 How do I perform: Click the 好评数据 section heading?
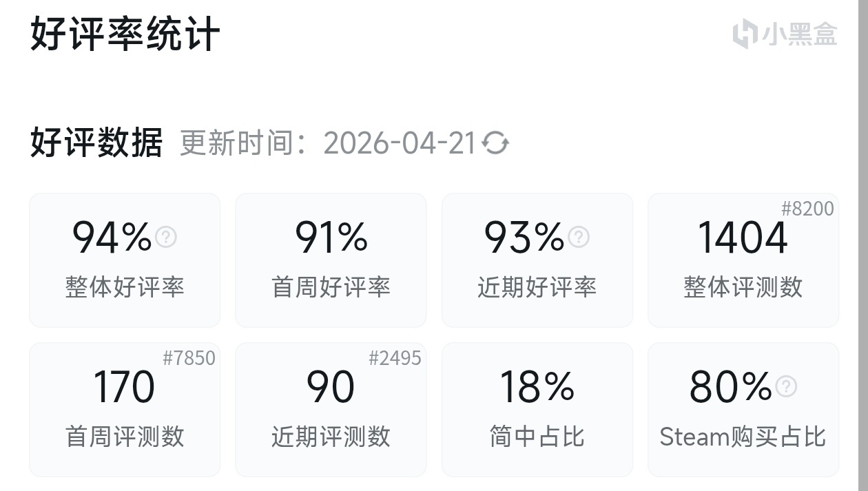click(x=96, y=143)
